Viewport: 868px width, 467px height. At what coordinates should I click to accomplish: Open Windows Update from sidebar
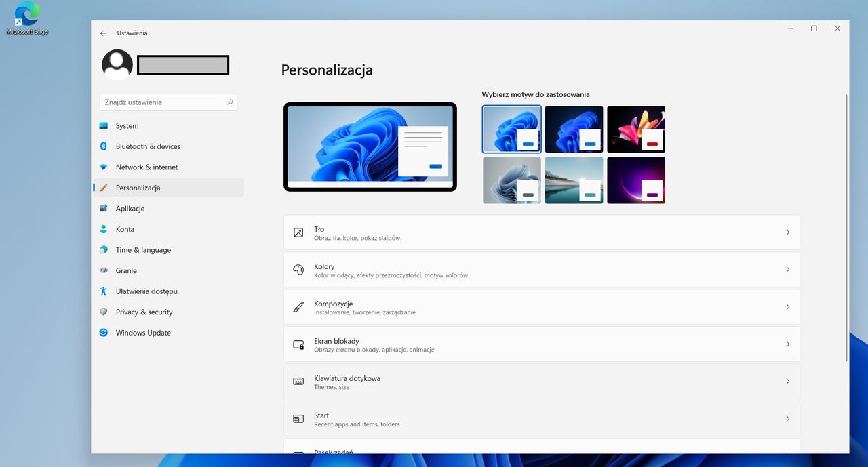pyautogui.click(x=143, y=333)
